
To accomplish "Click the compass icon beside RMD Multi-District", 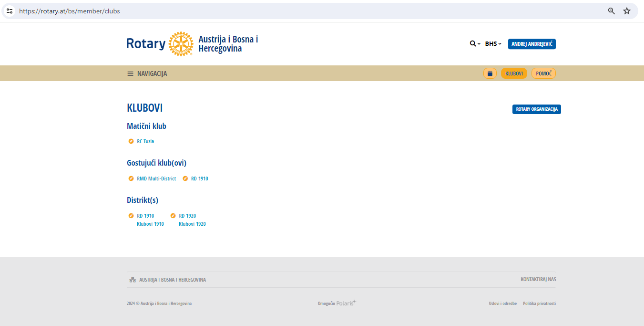I will (x=131, y=179).
